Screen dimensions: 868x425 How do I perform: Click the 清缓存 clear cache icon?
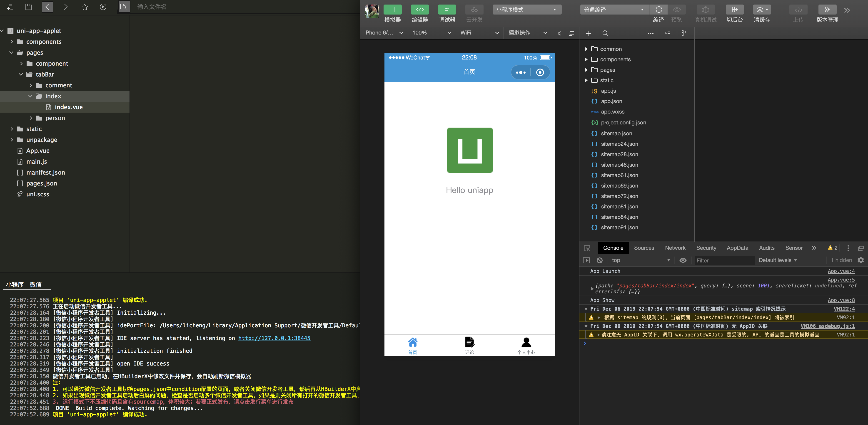click(x=761, y=10)
